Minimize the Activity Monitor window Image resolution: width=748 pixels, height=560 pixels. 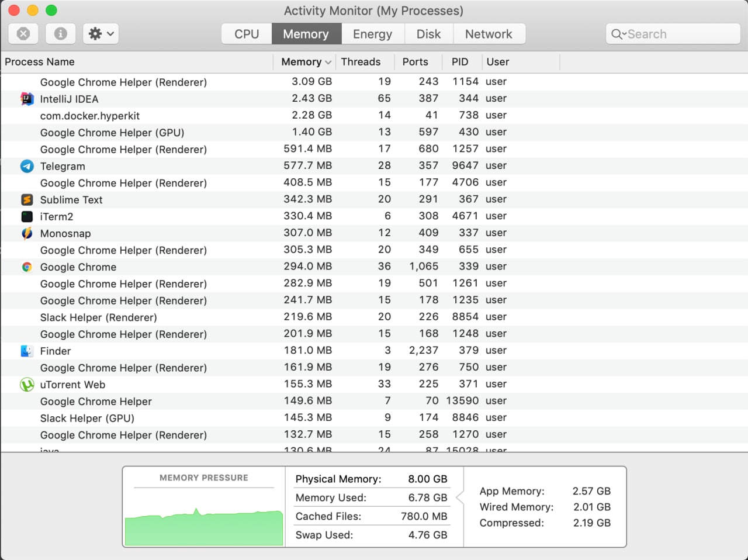coord(33,10)
